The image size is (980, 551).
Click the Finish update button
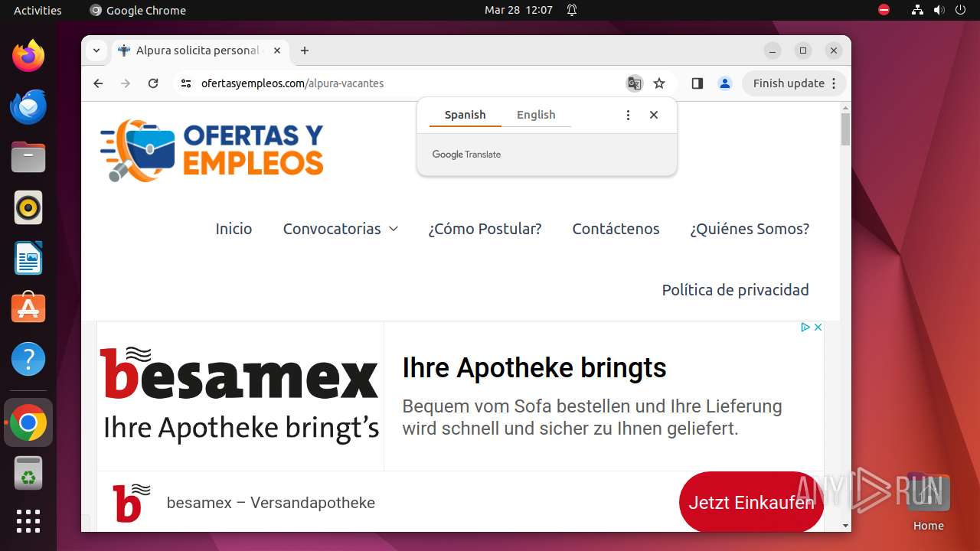[794, 83]
